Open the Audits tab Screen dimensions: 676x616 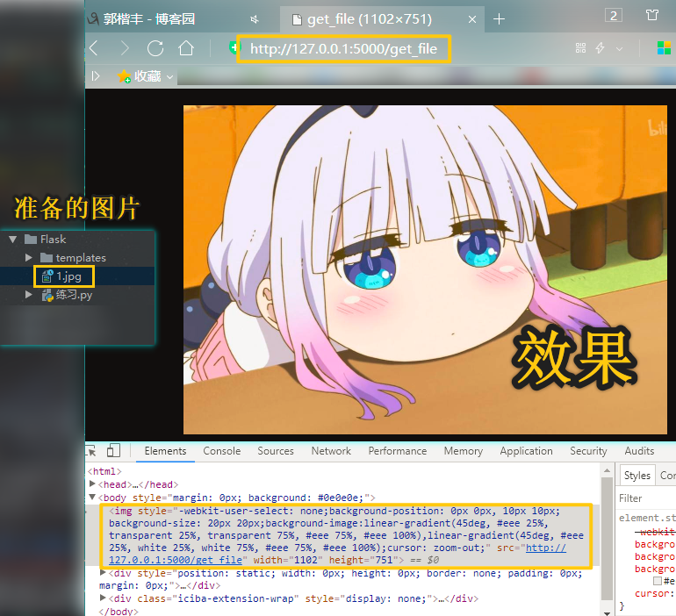click(x=639, y=451)
